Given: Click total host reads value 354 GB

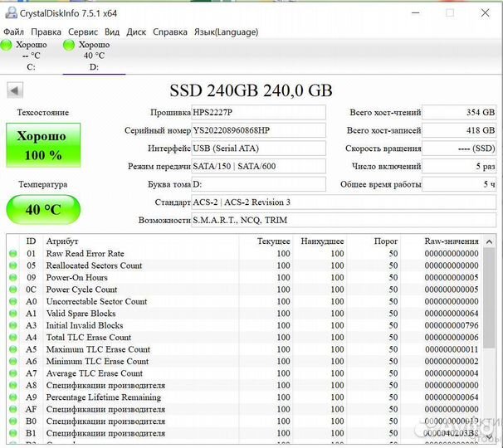Looking at the screenshot, I should 459,112.
